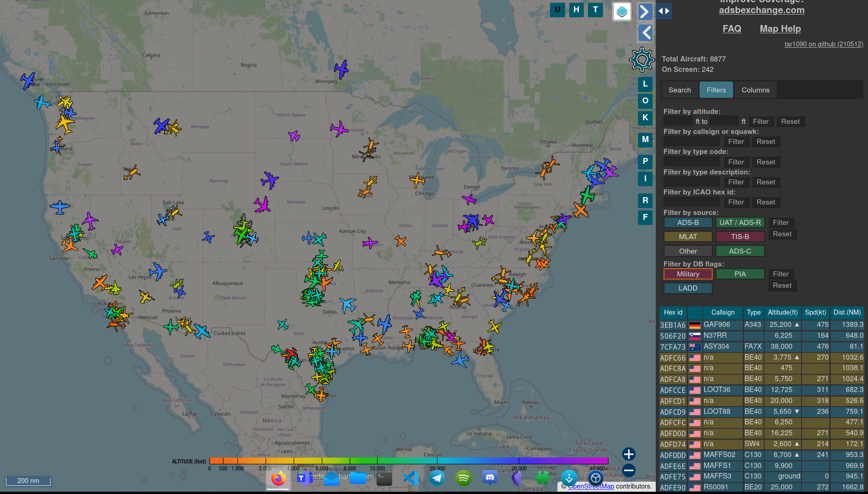The width and height of the screenshot is (868, 494).
Task: Click the H map toggle button
Action: click(x=577, y=10)
